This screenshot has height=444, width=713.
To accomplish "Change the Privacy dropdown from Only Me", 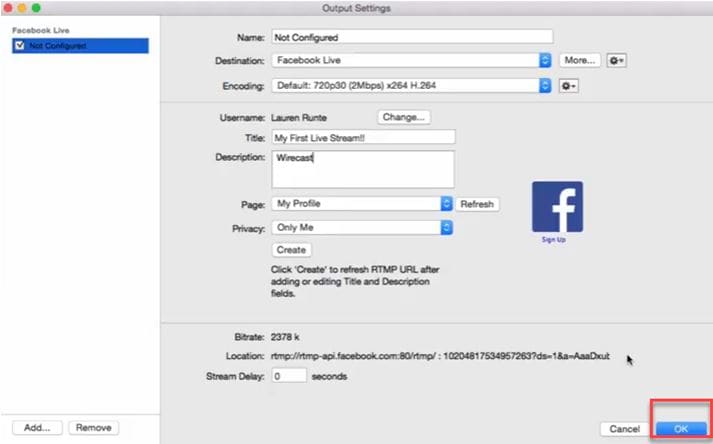I will pos(362,227).
